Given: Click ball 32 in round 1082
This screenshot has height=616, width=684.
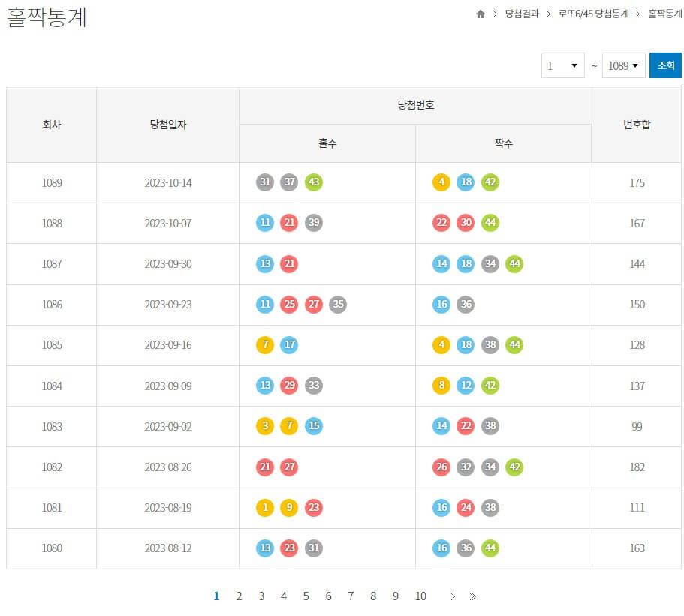Looking at the screenshot, I should pyautogui.click(x=466, y=467).
